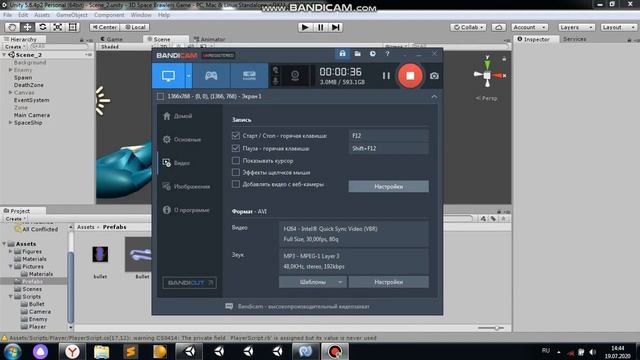Click Bandicam microphone icon
640x360 pixels.
276,81
